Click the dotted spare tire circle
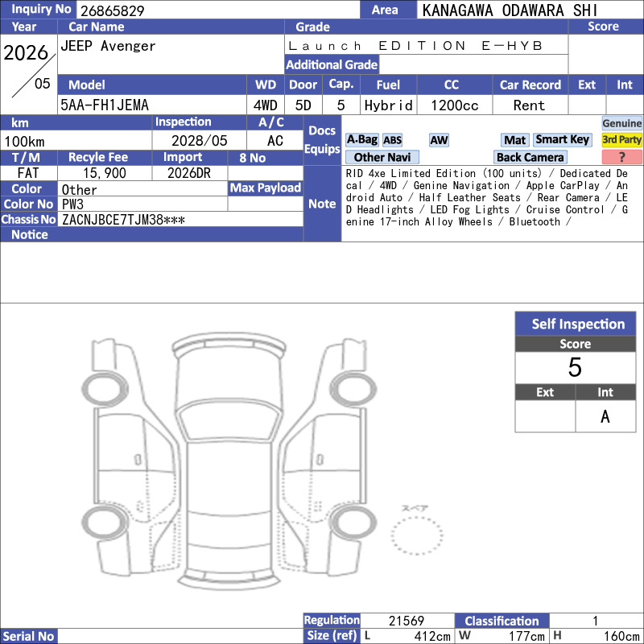The width and height of the screenshot is (644, 644). point(416,535)
